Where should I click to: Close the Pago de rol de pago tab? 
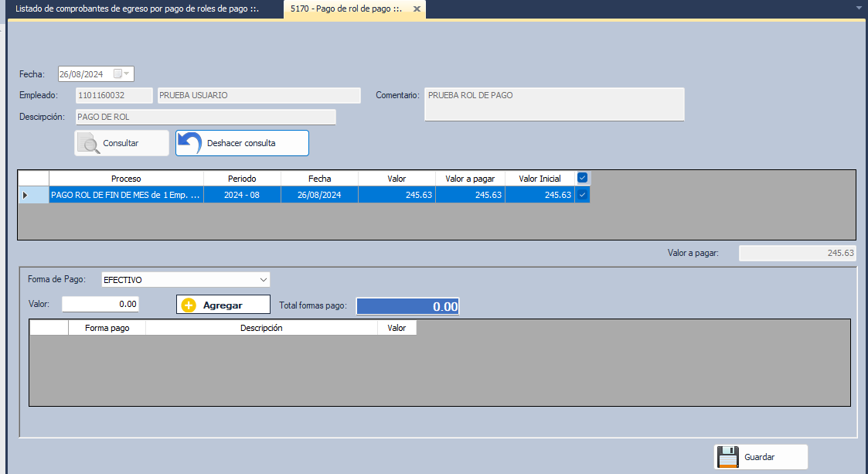point(417,9)
